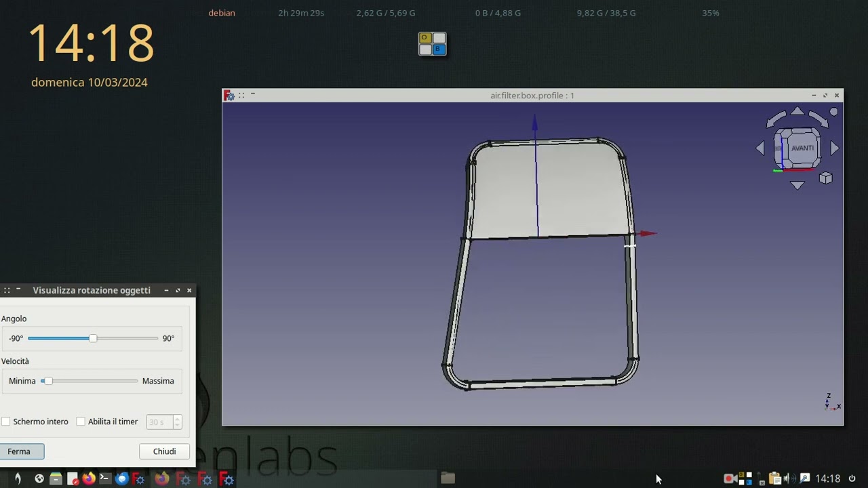The width and height of the screenshot is (868, 488).
Task: Enable the Abilita il timer checkbox
Action: pyautogui.click(x=81, y=422)
